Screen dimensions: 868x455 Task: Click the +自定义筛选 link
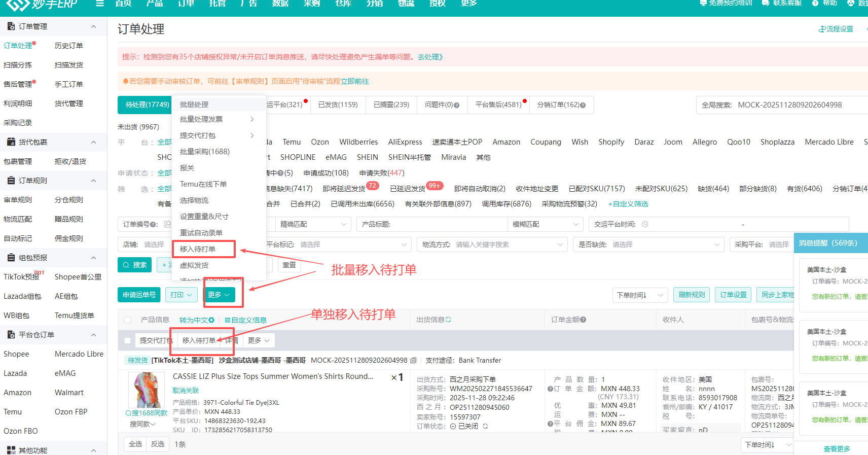click(628, 204)
